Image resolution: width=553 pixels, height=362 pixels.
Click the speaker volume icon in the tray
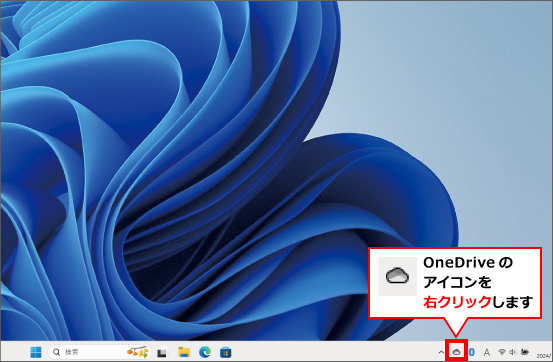click(512, 351)
